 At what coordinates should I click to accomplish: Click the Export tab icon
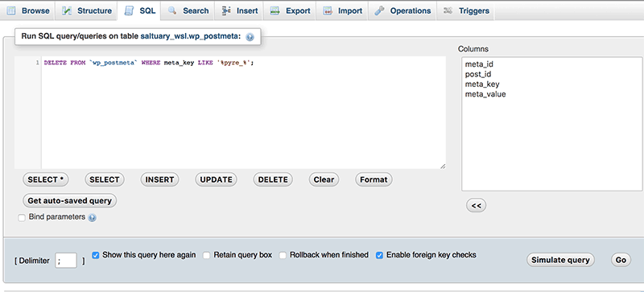tap(275, 11)
